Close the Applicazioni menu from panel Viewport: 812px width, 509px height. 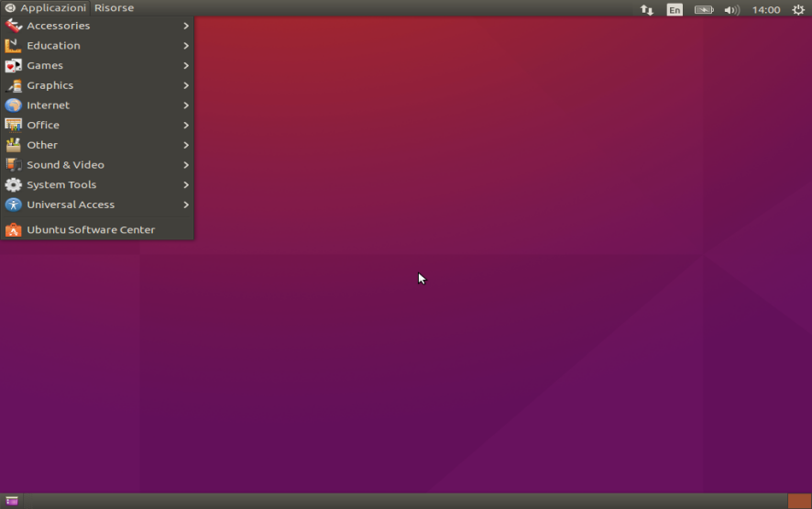pos(46,8)
